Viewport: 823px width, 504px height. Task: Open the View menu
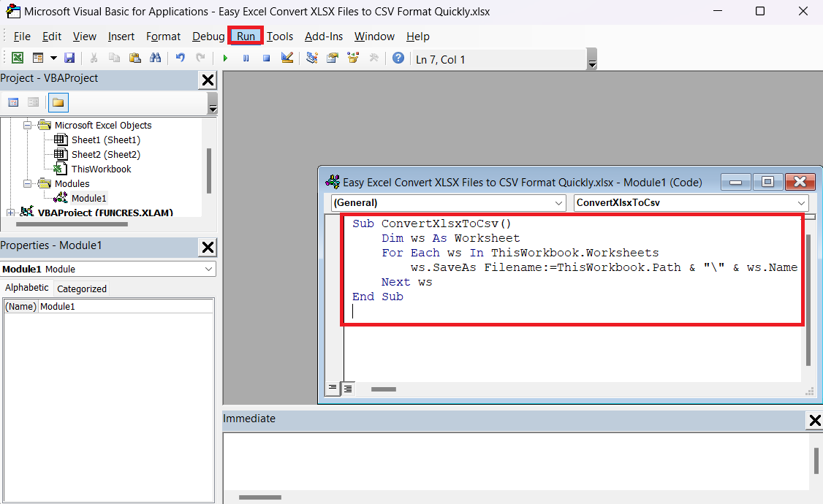tap(85, 37)
